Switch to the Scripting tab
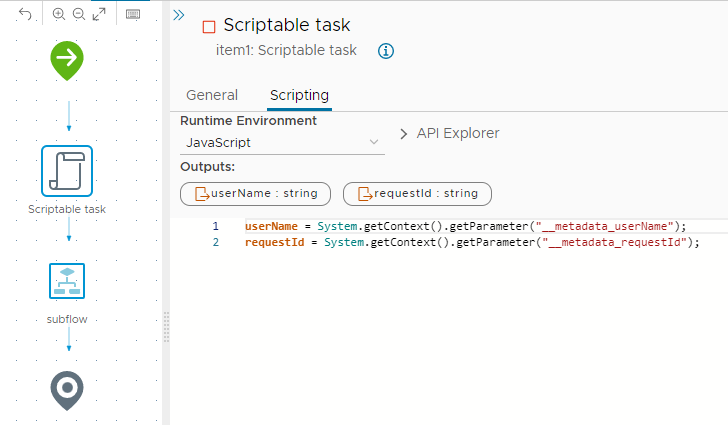This screenshot has height=425, width=728. [x=299, y=95]
